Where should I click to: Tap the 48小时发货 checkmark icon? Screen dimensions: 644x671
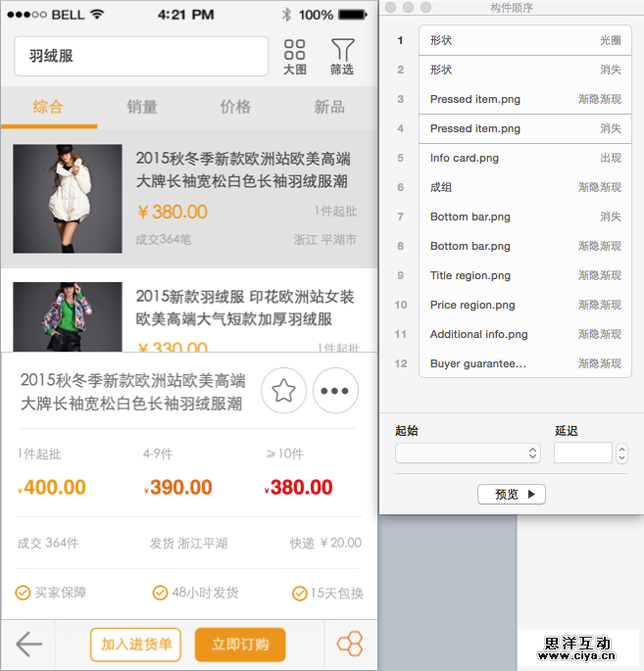(160, 593)
